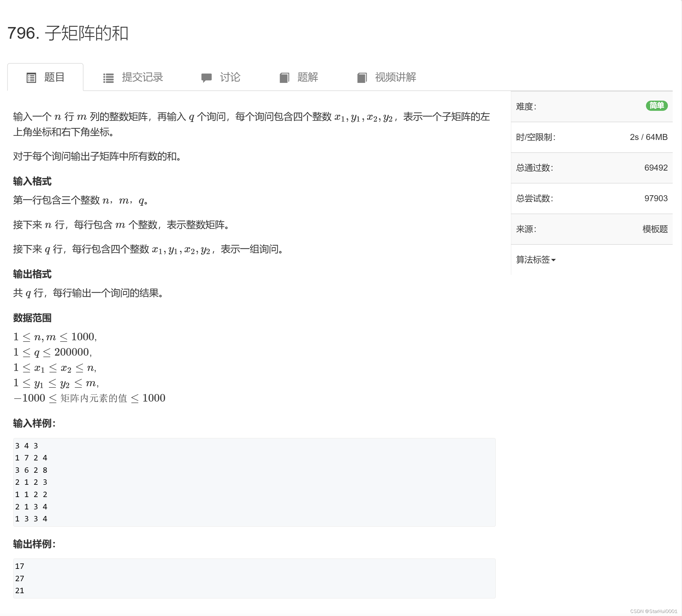Click inside the 输入样例 code block
The height and width of the screenshot is (616, 682).
coord(254,482)
